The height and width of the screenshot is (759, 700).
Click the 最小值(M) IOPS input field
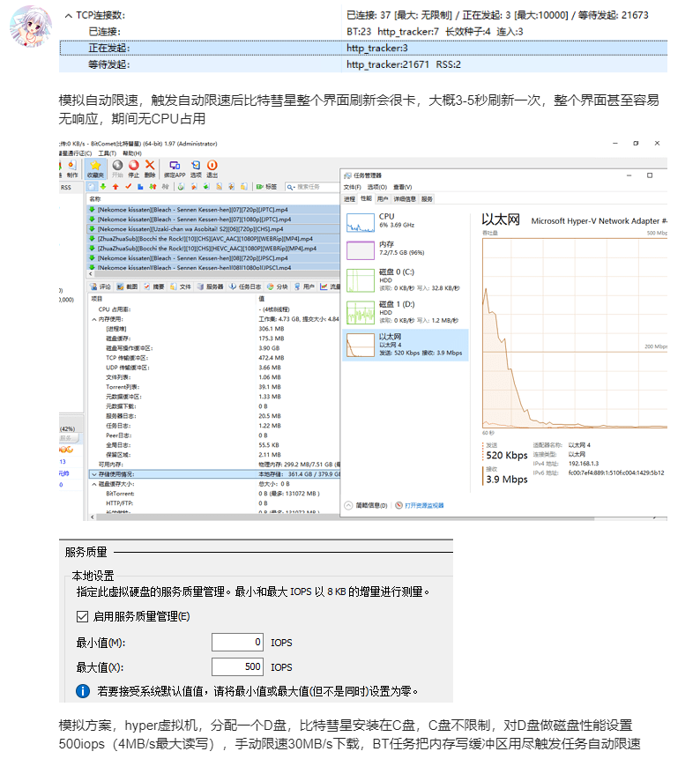click(237, 643)
